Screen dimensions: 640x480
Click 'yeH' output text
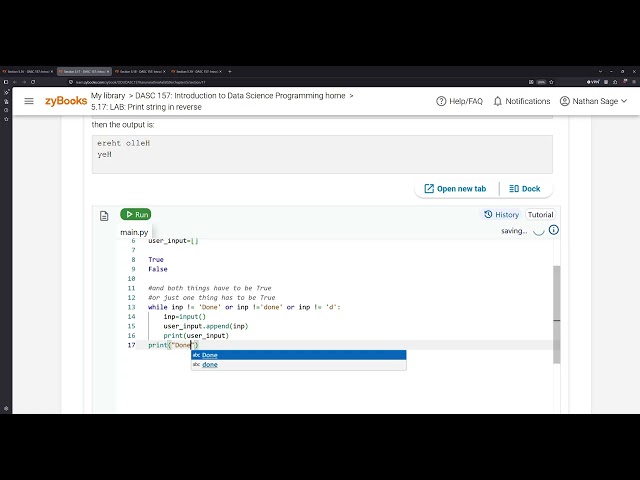(x=104, y=154)
